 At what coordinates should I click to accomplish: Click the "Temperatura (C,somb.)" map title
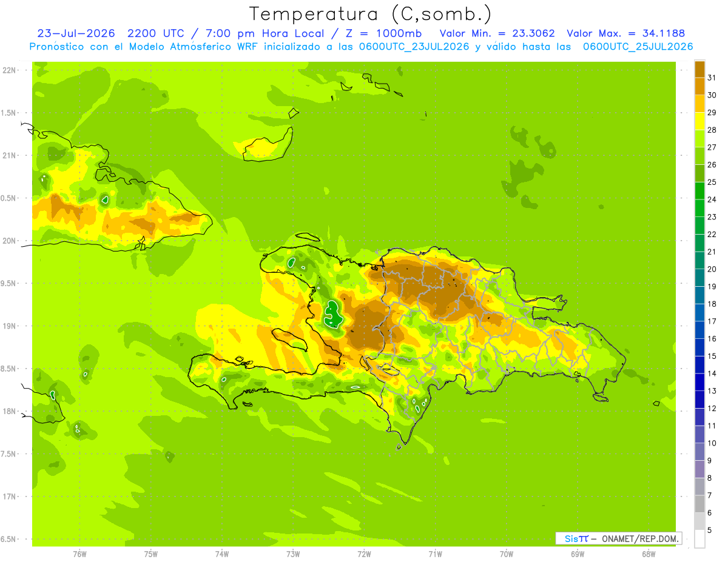pyautogui.click(x=371, y=14)
